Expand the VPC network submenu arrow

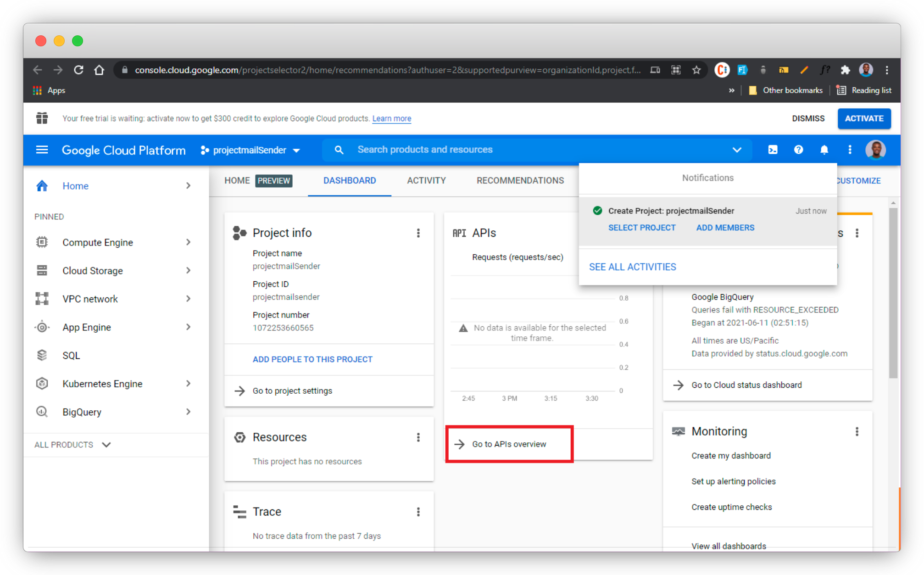pos(188,299)
